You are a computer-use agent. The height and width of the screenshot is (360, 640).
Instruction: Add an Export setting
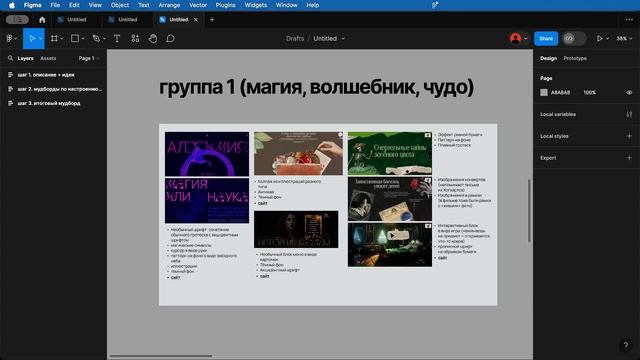(629, 158)
